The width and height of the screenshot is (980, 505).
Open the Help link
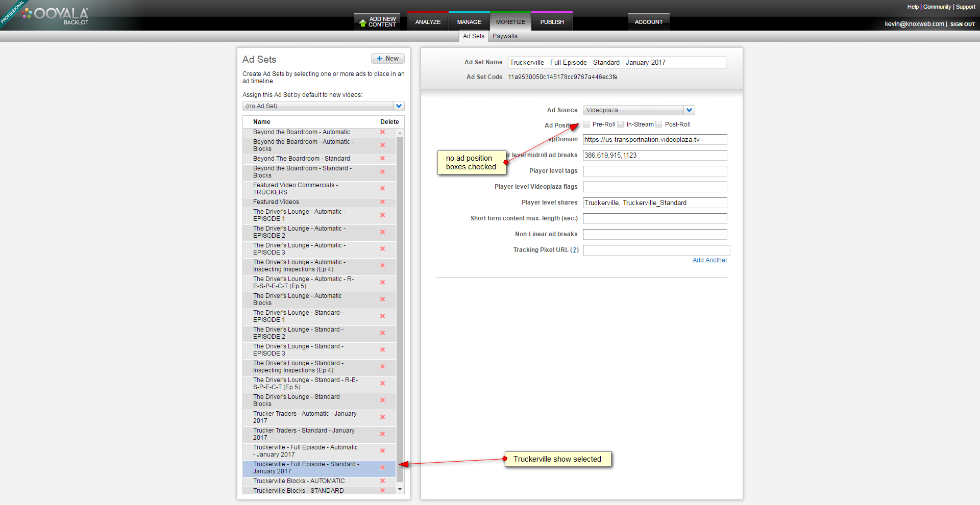(x=913, y=7)
